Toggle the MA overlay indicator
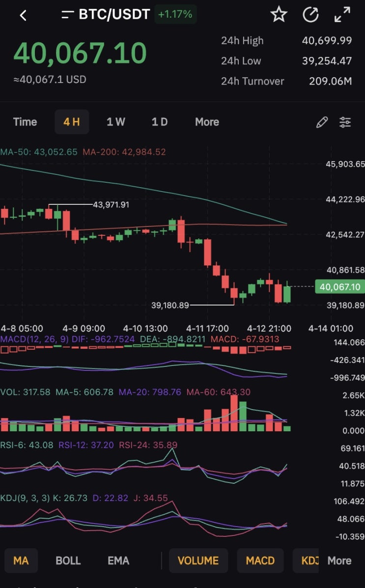 click(21, 560)
